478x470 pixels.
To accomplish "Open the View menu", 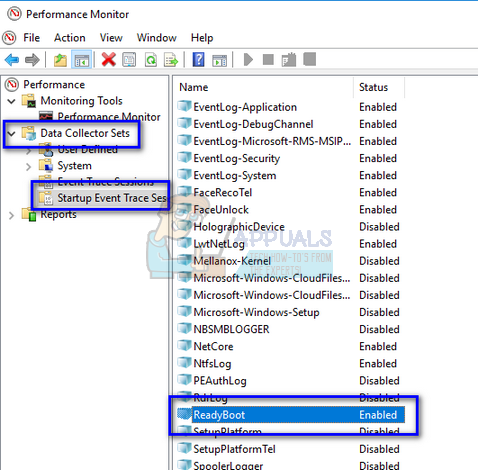I will point(111,38).
